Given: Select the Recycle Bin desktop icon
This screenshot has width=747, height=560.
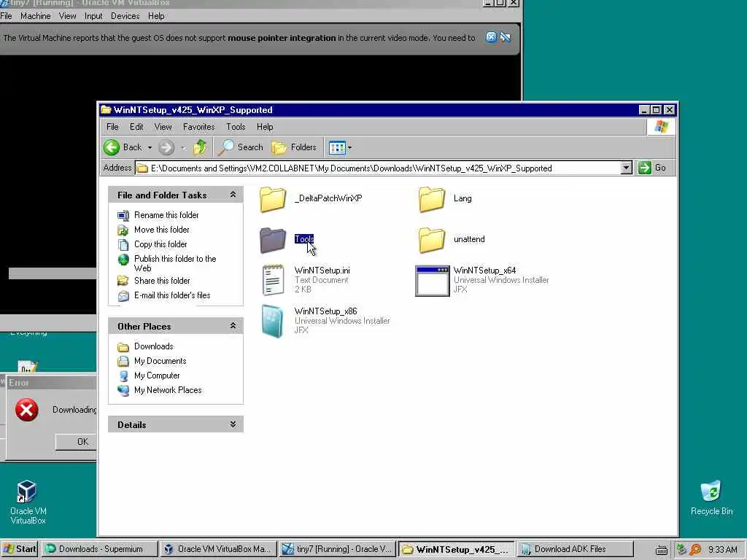Looking at the screenshot, I should coord(711,498).
